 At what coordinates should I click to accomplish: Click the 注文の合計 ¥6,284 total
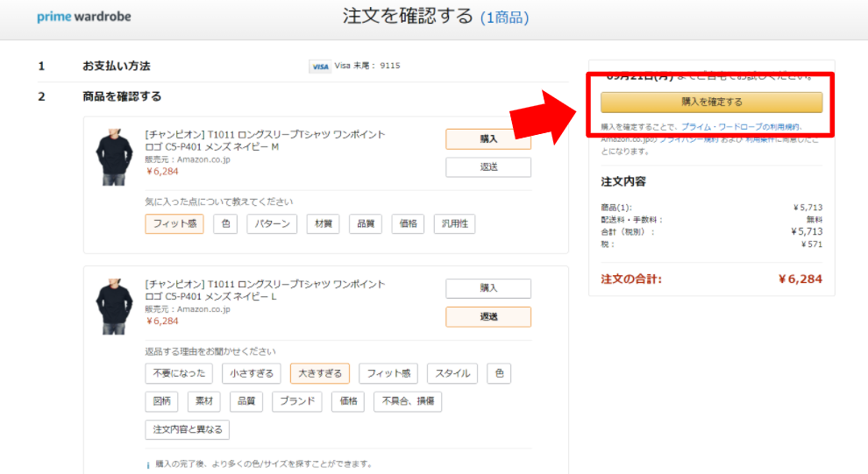(711, 279)
